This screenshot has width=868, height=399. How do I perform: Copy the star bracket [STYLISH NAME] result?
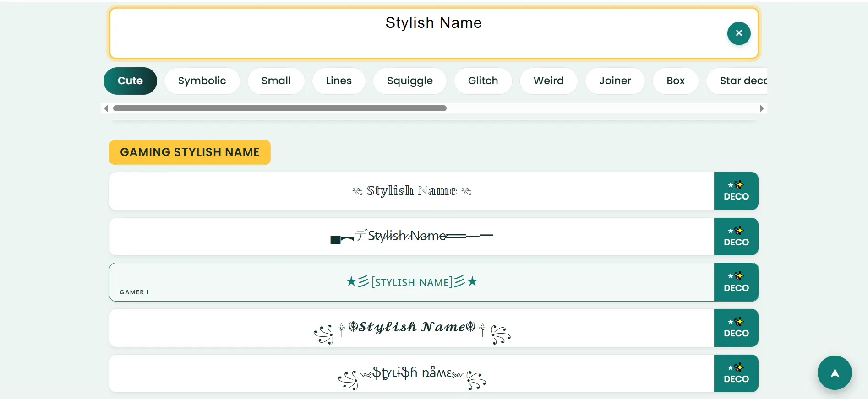click(x=412, y=282)
